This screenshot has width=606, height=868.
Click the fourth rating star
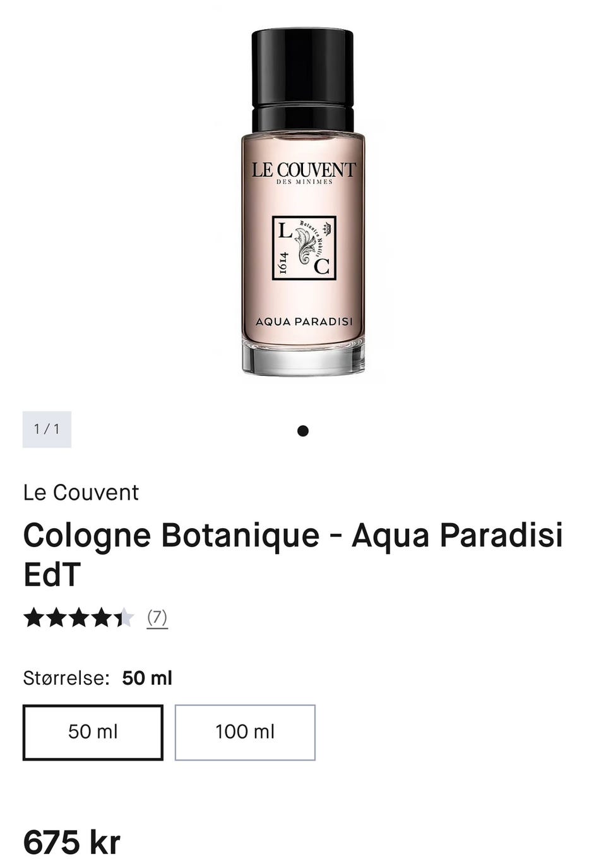(102, 617)
